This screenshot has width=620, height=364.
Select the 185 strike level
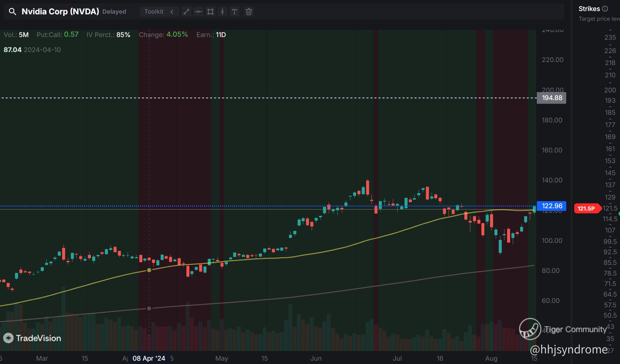610,112
